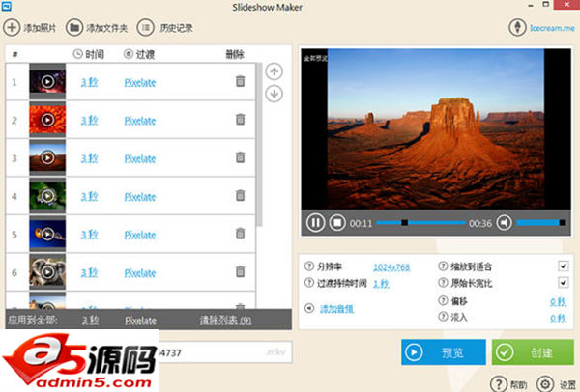Change duration 3秒 for slide 3
580x392 pixels.
coord(90,158)
